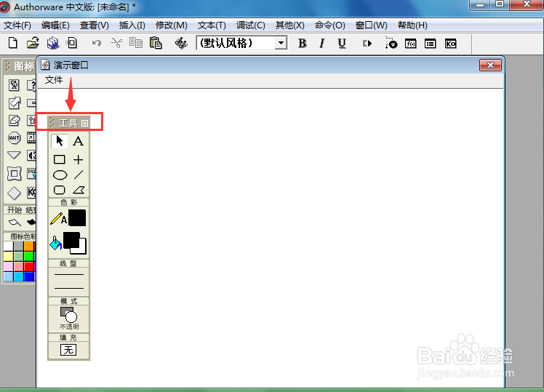The image size is (544, 392).
Task: Open the Control Panel toolbar icon
Action: coord(391,43)
